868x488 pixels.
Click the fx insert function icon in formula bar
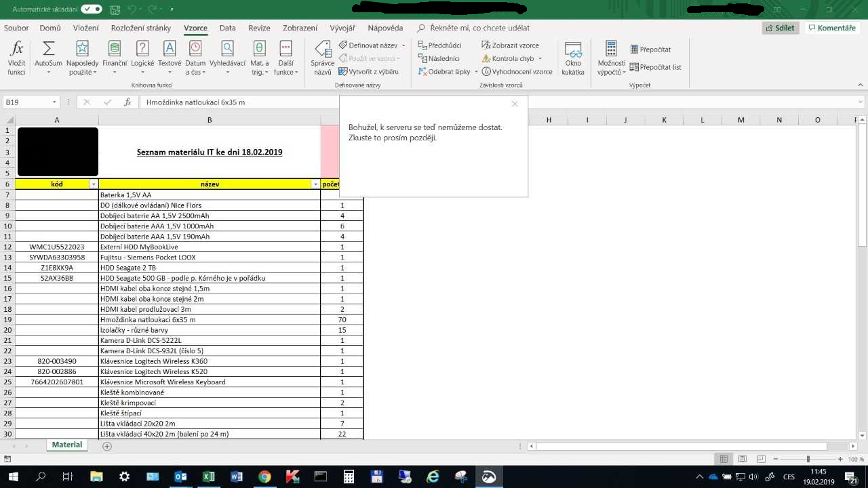pos(127,102)
